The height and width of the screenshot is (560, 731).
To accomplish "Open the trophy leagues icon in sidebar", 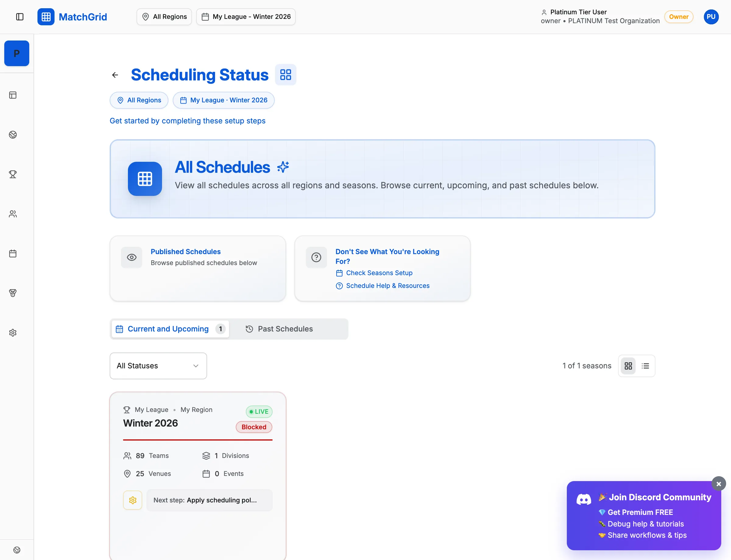I will click(13, 174).
